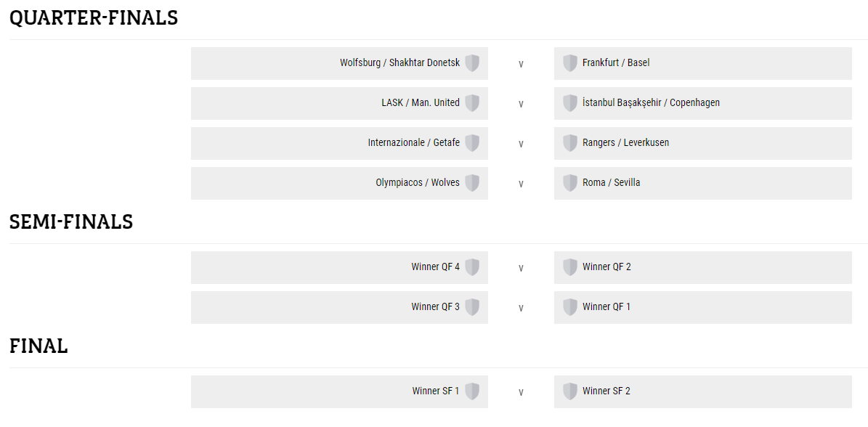Open the Roma / Sevilla team link
The width and height of the screenshot is (868, 427).
pos(611,183)
